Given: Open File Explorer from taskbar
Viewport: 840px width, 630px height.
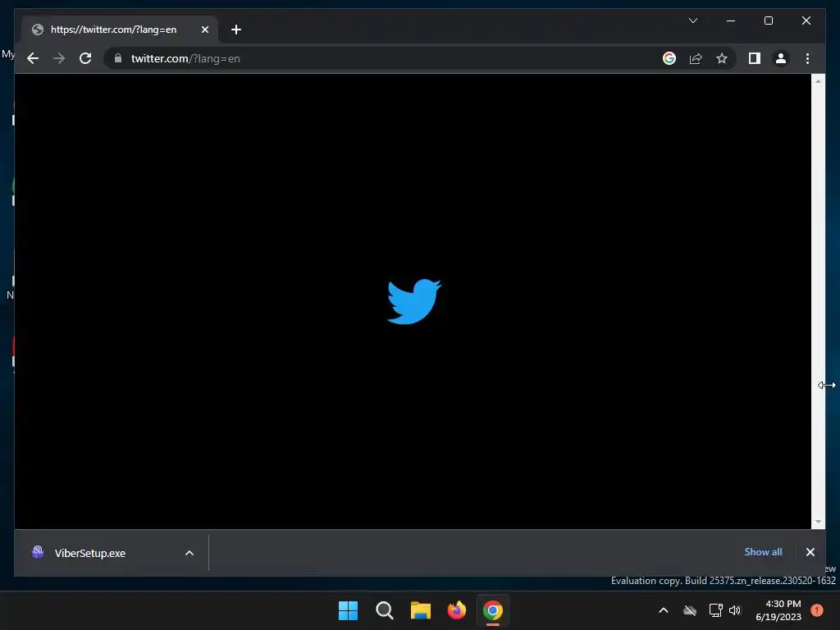Looking at the screenshot, I should [421, 610].
